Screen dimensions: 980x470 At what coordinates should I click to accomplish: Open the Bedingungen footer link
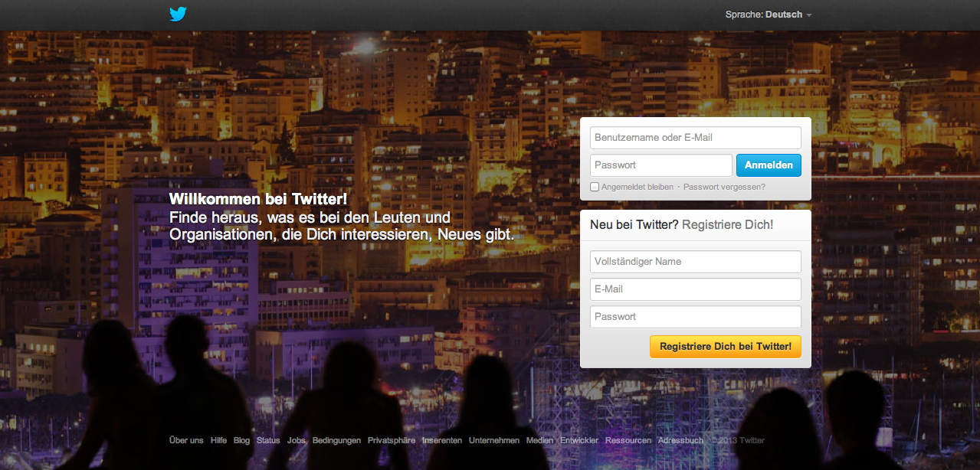(336, 440)
